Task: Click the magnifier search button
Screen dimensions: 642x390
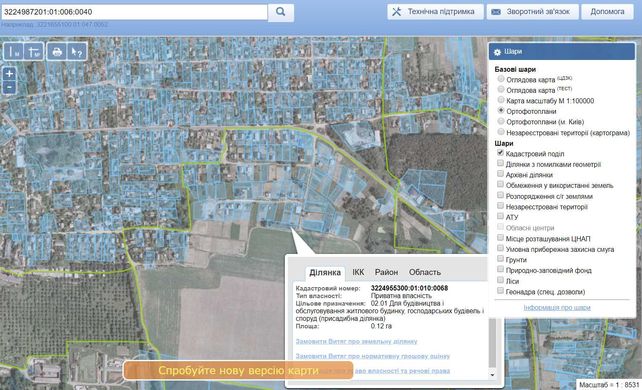Action: coord(280,12)
